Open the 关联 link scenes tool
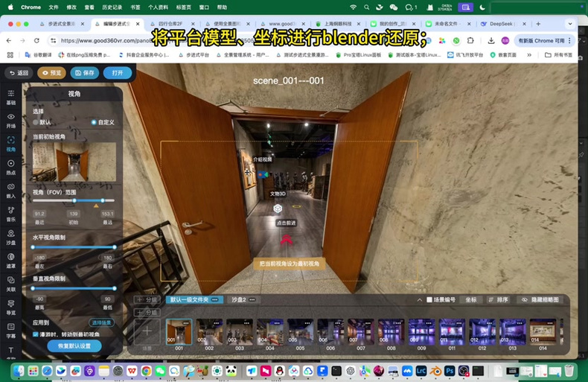The width and height of the screenshot is (588, 382). click(11, 283)
